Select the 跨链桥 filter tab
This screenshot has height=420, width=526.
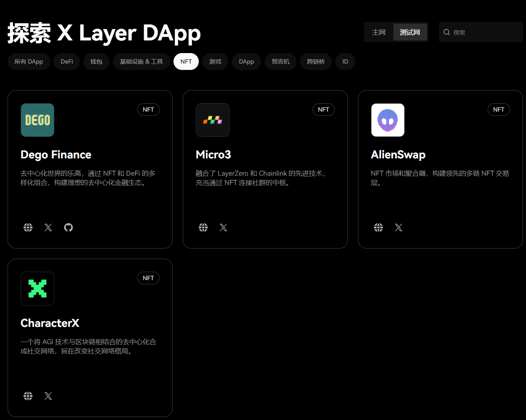coord(316,62)
